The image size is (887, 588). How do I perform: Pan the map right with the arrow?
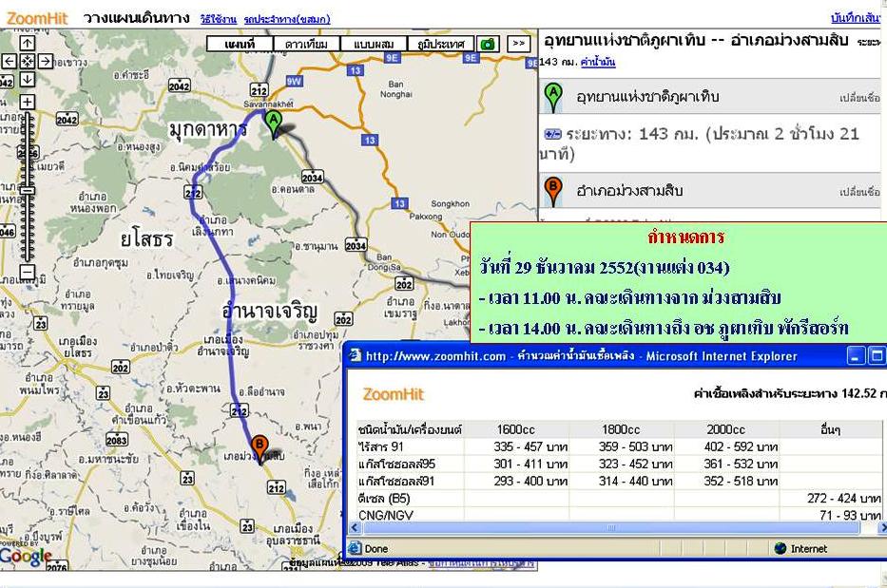click(x=46, y=62)
